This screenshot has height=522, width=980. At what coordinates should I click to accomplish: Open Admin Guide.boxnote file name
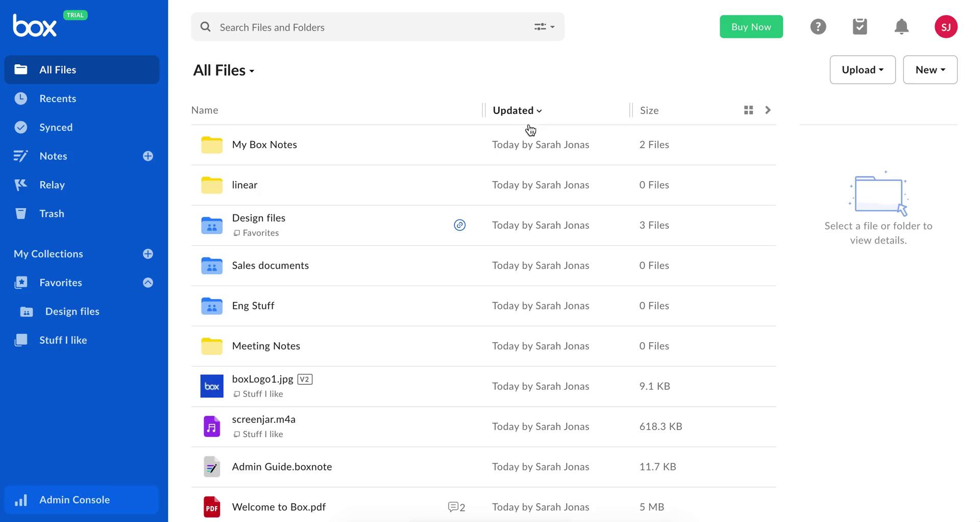pos(282,467)
